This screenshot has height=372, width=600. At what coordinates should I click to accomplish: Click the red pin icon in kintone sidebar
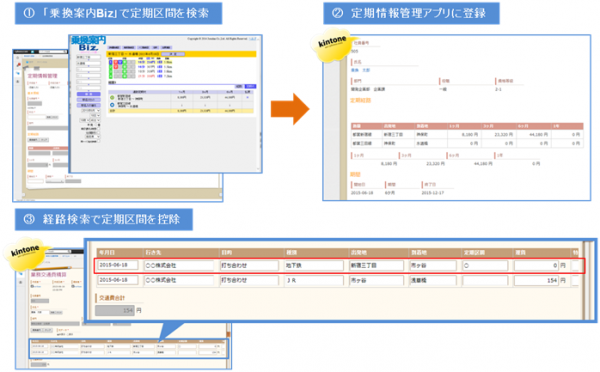click(x=18, y=65)
